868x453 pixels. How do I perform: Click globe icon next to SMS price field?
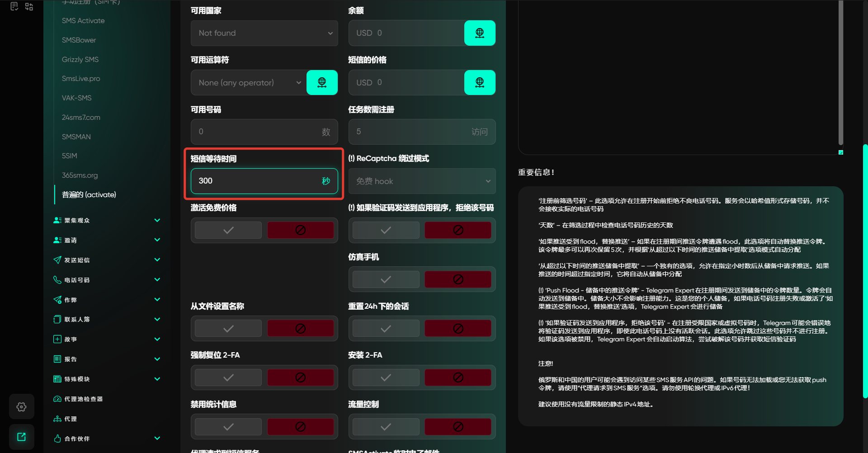click(x=480, y=82)
